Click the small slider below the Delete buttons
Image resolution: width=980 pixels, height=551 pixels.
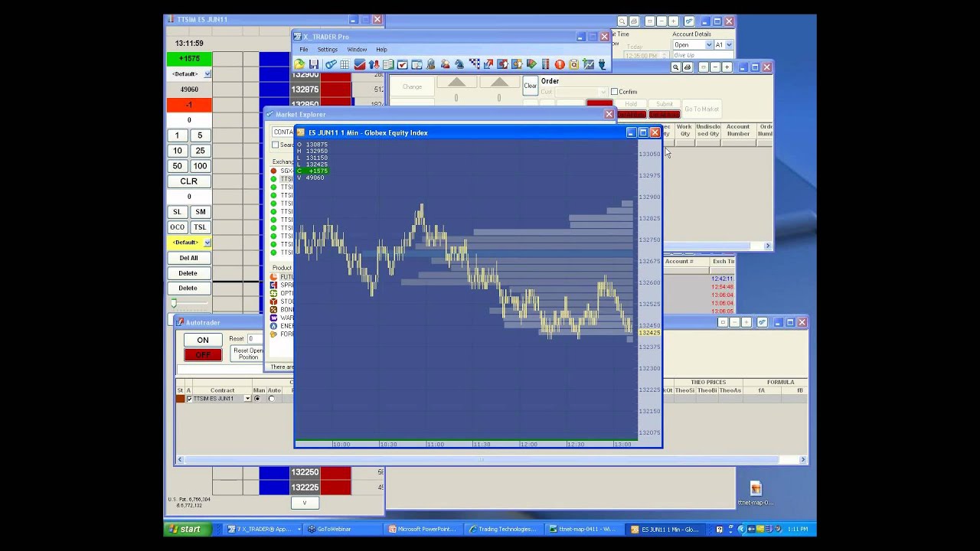point(174,303)
